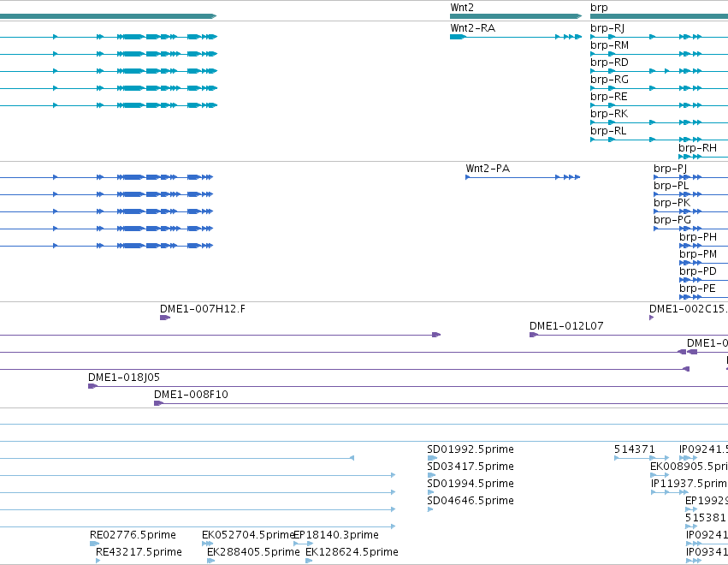
Task: Select EST label IP11937.5prime
Action: (x=690, y=484)
